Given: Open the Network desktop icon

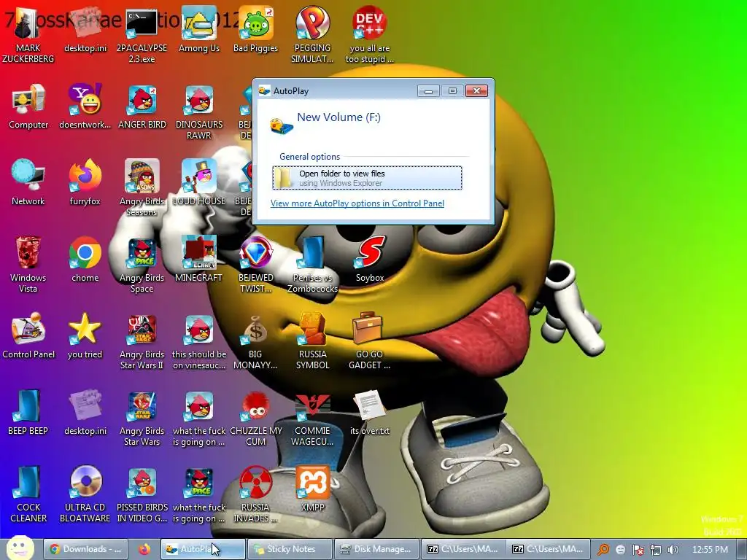Looking at the screenshot, I should 28,183.
